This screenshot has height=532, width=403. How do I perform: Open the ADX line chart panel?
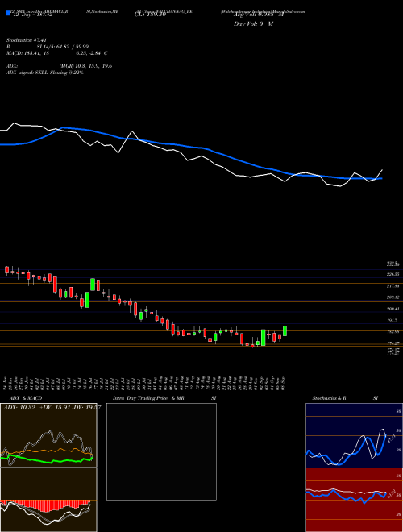[48, 435]
